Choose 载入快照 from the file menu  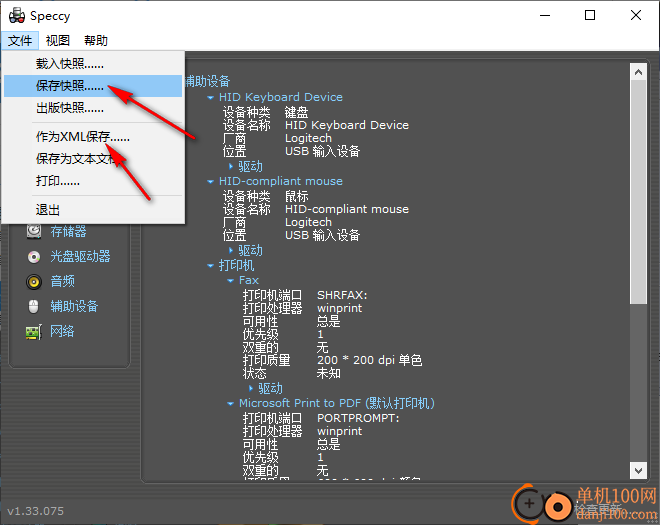click(93, 64)
